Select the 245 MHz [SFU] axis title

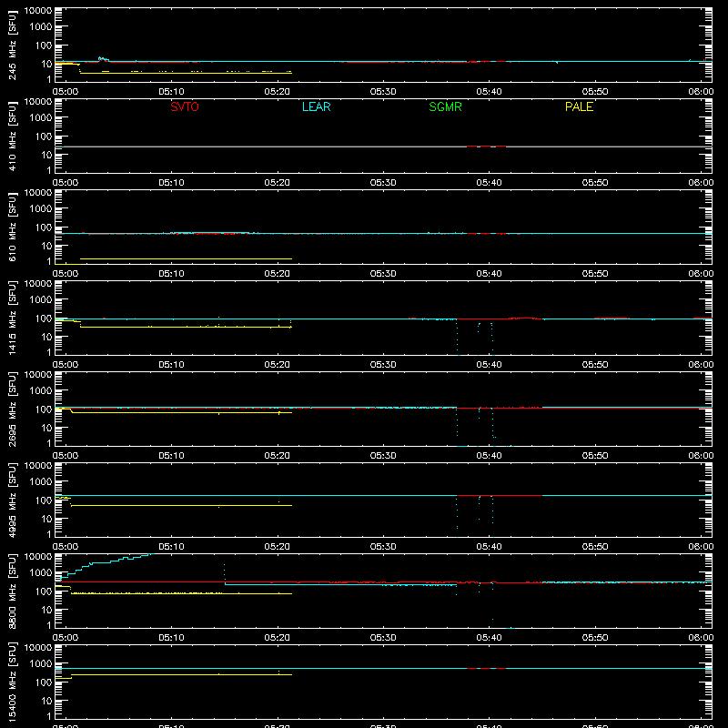13,45
